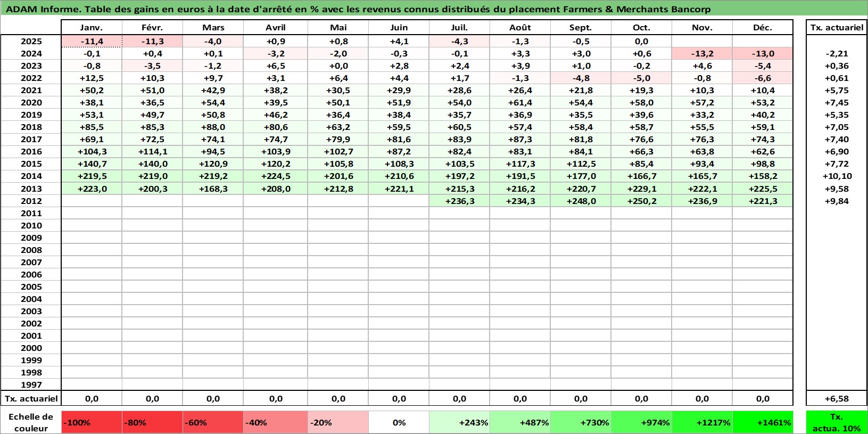
Task: Click the ADAM Informe title banner
Action: pyautogui.click(x=434, y=9)
